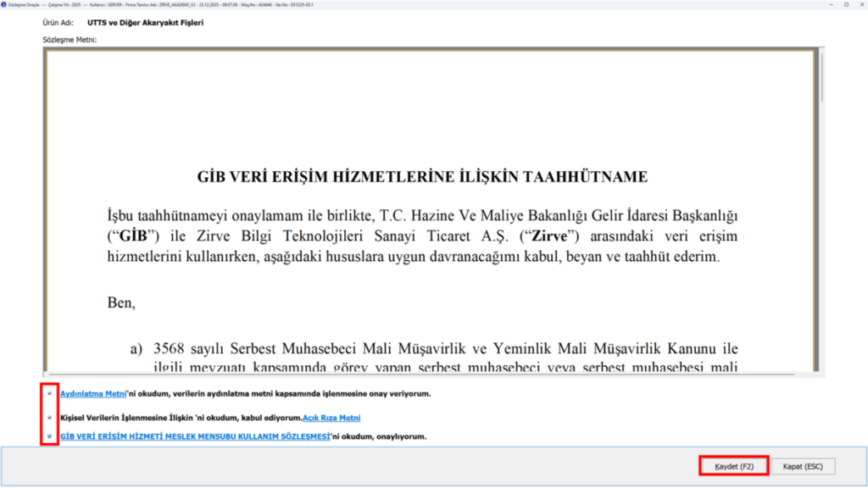Toggle the Aydınlatma Metni consent checkbox
This screenshot has width=868, height=488.
tap(49, 394)
